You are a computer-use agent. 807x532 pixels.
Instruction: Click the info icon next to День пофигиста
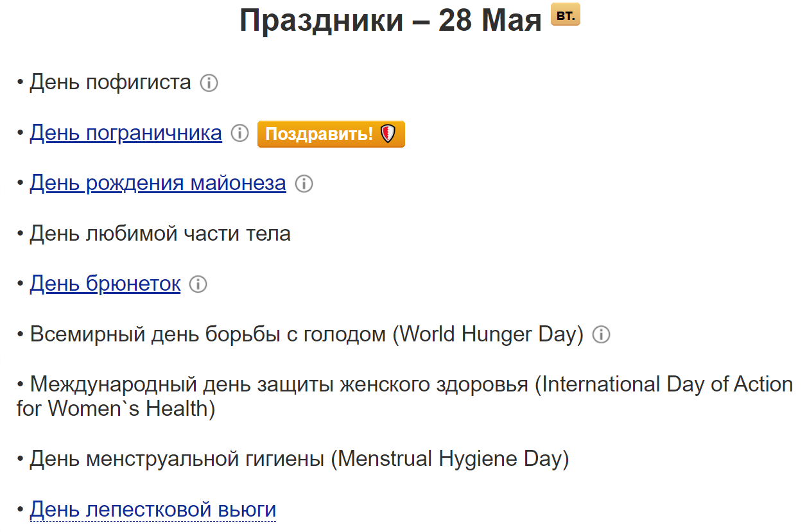[x=209, y=83]
